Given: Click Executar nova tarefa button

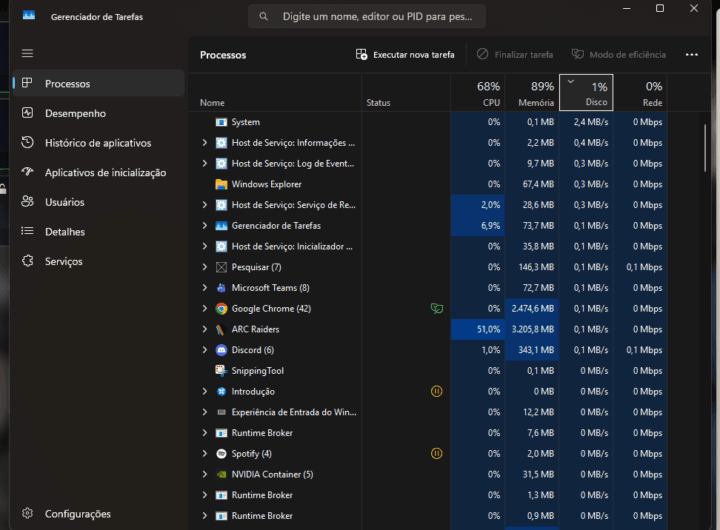Looking at the screenshot, I should click(405, 55).
